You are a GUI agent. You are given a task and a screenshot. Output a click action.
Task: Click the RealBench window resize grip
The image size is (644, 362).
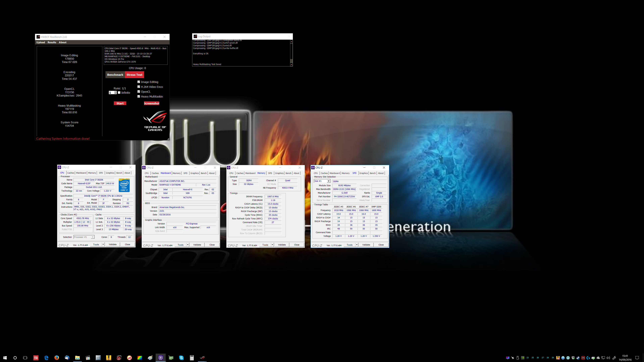coord(168,139)
